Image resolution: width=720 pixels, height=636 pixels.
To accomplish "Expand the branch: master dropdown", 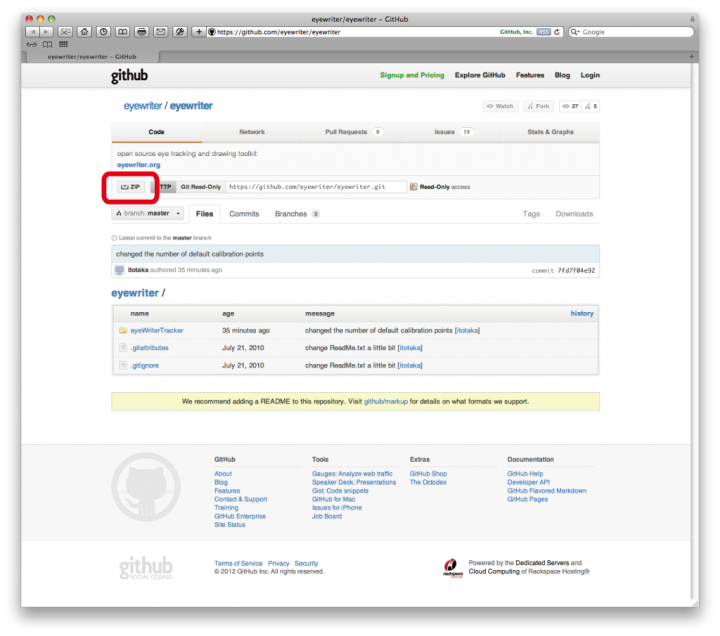I will [x=147, y=214].
